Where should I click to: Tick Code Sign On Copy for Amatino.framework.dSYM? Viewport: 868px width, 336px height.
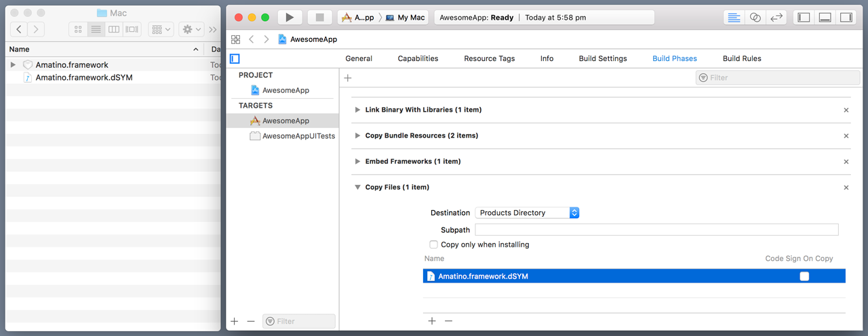(x=804, y=276)
